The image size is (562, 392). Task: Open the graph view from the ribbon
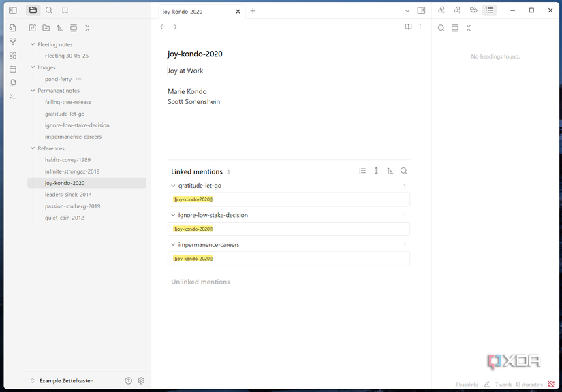pos(13,42)
